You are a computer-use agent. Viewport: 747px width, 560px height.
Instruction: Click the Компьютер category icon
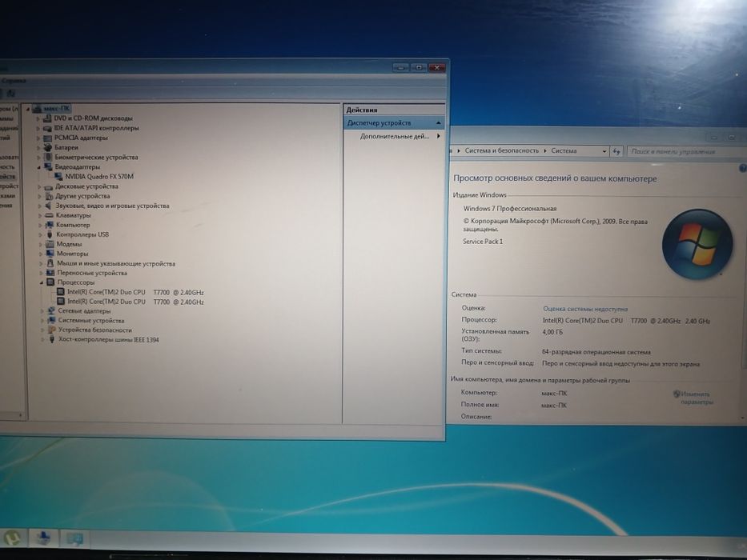(49, 225)
